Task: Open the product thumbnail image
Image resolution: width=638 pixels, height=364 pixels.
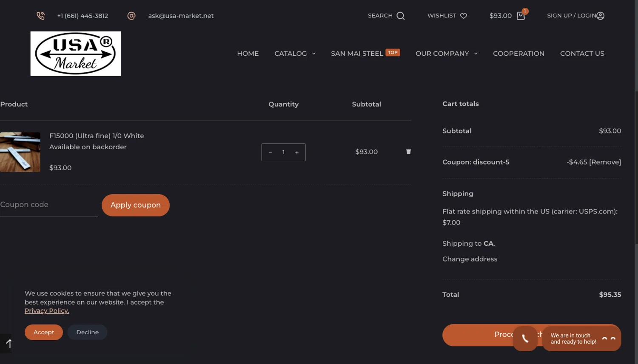Action: pyautogui.click(x=20, y=152)
